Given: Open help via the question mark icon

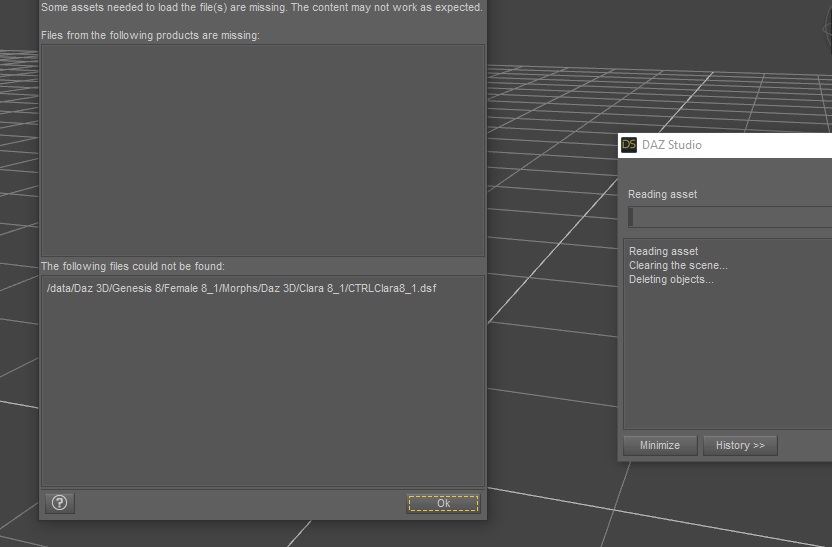Looking at the screenshot, I should [59, 502].
